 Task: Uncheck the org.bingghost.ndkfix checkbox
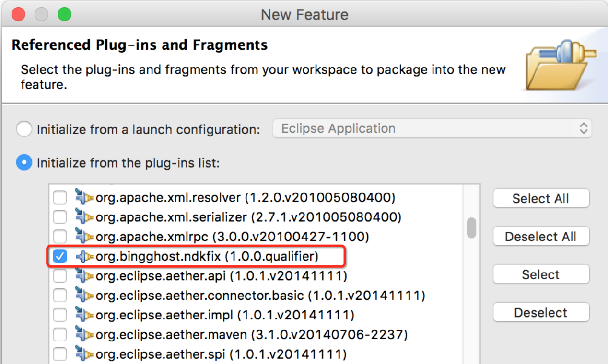point(60,257)
